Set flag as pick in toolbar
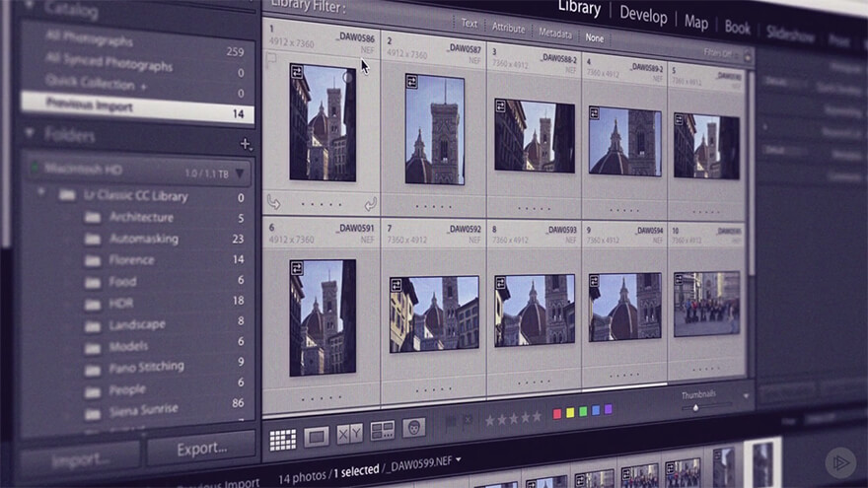The image size is (868, 488). click(451, 423)
